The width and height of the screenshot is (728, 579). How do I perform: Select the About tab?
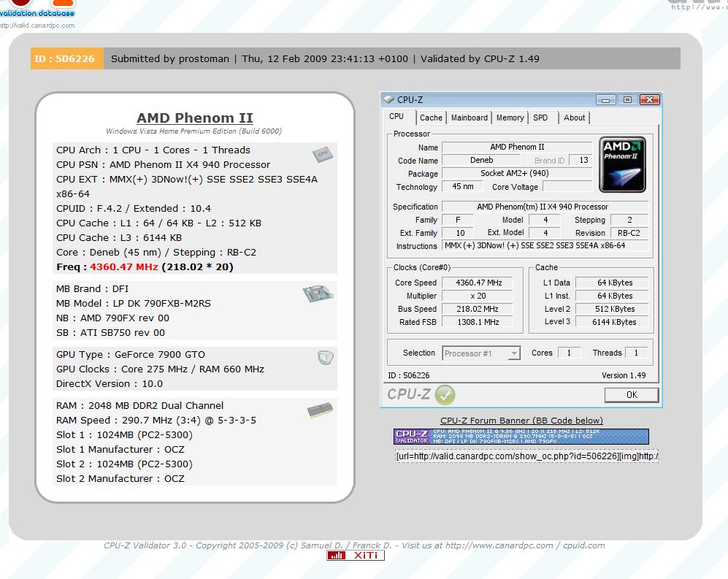point(574,118)
